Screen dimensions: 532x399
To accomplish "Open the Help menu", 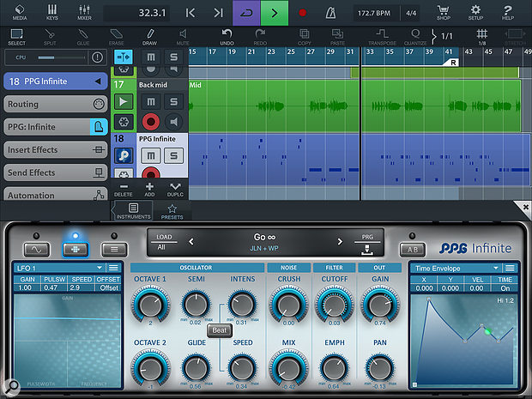I will pos(508,12).
